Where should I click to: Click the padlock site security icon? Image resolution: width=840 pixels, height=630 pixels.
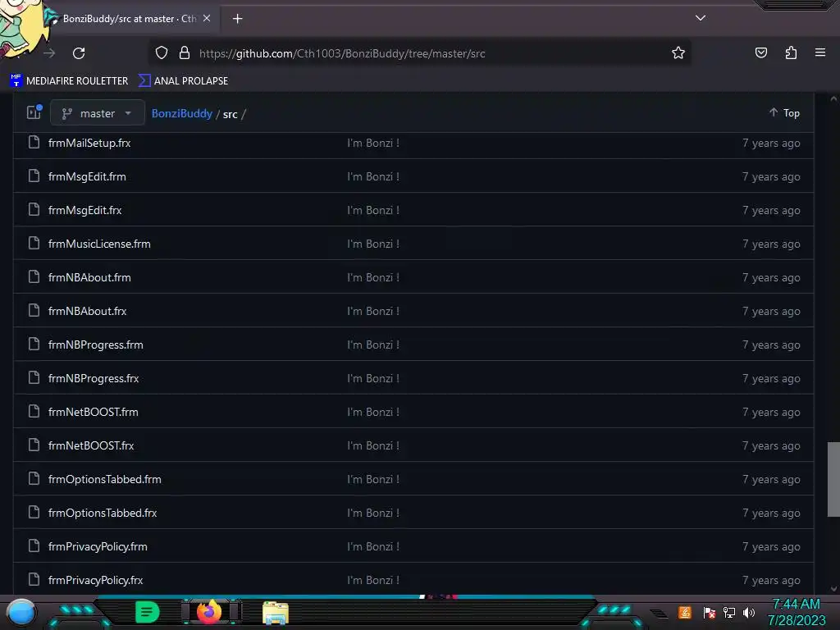[185, 52]
